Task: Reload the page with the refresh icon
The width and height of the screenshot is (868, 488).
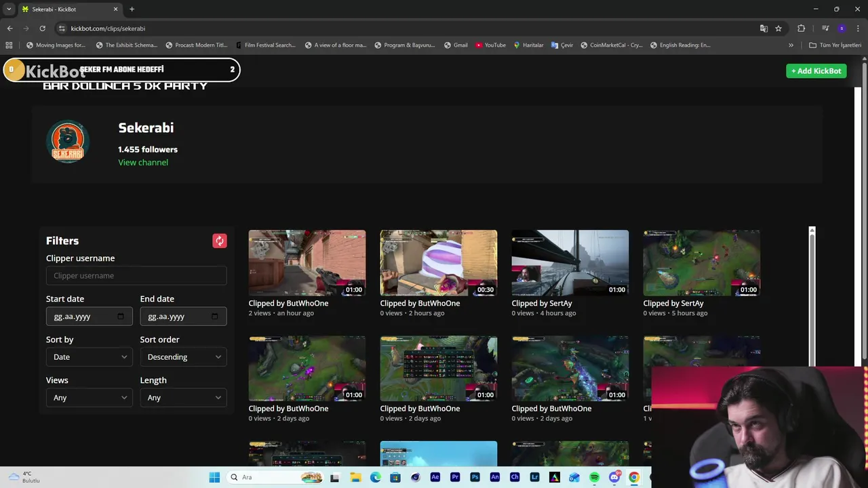Action: click(x=42, y=28)
